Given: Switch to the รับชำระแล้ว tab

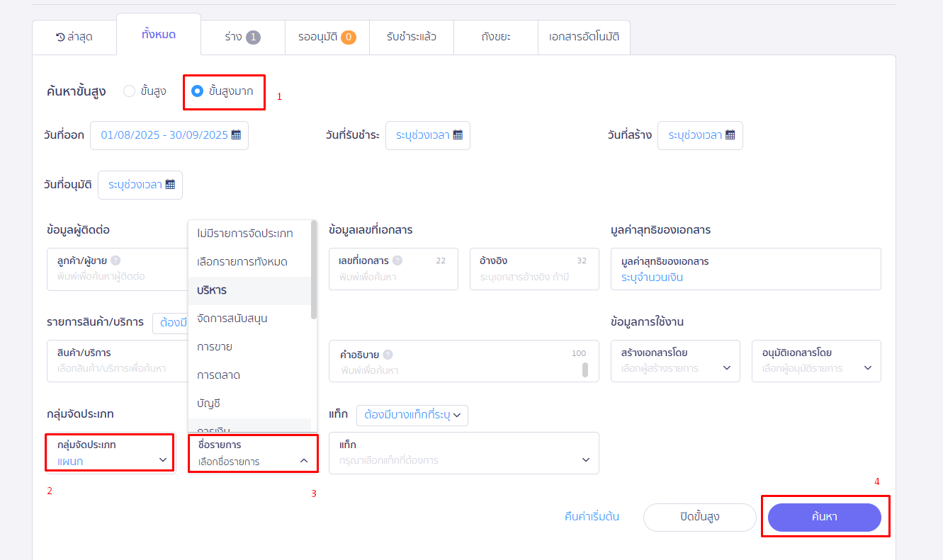Looking at the screenshot, I should (x=411, y=37).
